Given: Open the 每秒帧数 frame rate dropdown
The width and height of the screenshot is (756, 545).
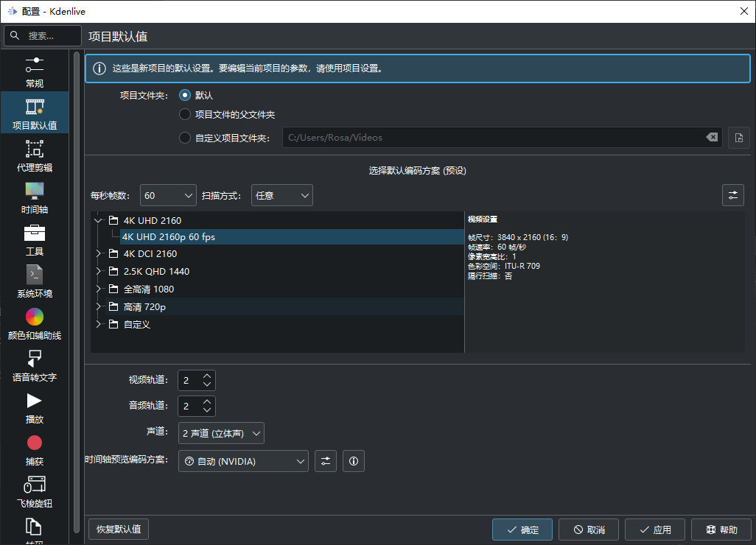Looking at the screenshot, I should [168, 194].
